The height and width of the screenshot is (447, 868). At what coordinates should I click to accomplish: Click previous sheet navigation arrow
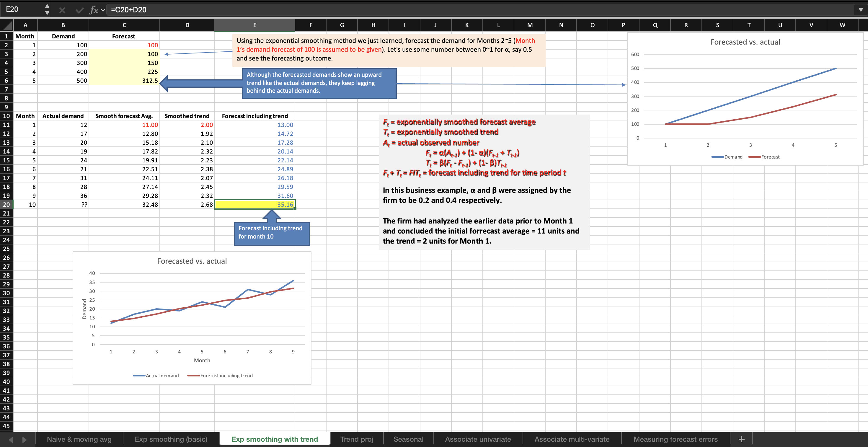pos(11,440)
